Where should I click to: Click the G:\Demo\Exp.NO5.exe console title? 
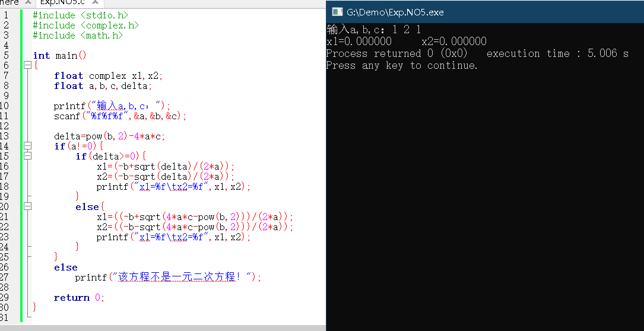coord(395,12)
